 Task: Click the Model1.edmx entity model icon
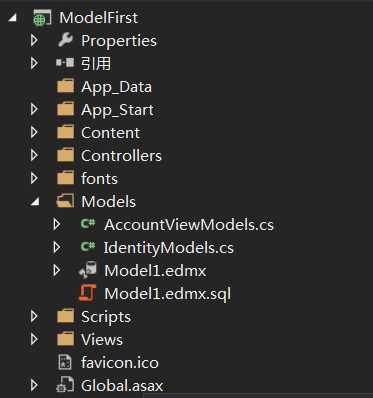click(88, 270)
